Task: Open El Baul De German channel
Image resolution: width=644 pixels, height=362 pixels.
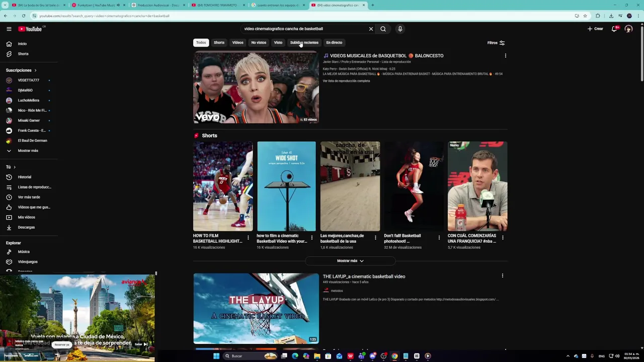Action: coord(32,140)
